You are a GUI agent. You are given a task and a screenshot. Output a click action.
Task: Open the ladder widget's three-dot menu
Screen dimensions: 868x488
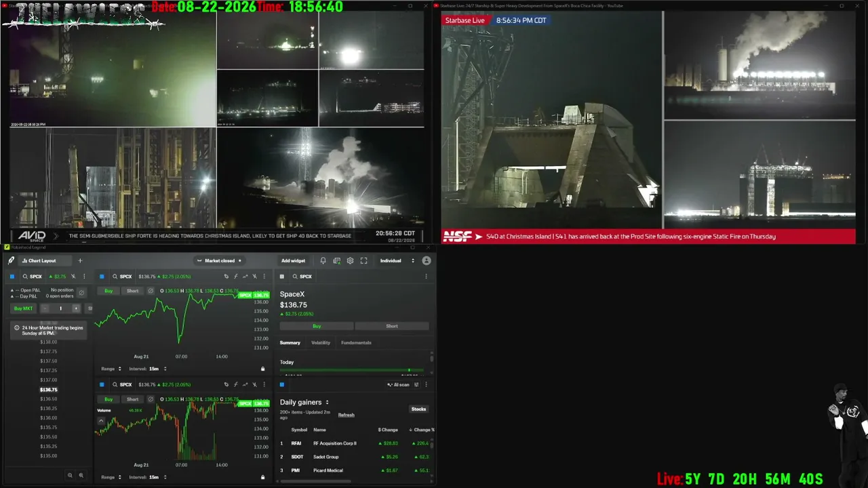click(x=84, y=277)
